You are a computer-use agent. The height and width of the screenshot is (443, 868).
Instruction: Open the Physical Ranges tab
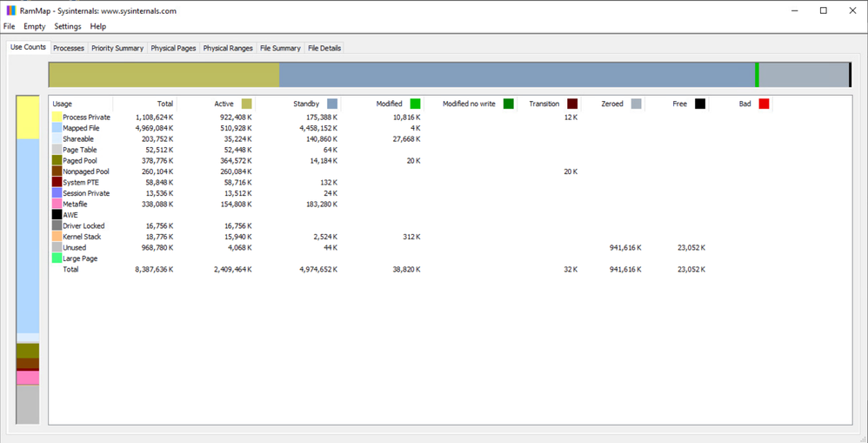pos(228,48)
